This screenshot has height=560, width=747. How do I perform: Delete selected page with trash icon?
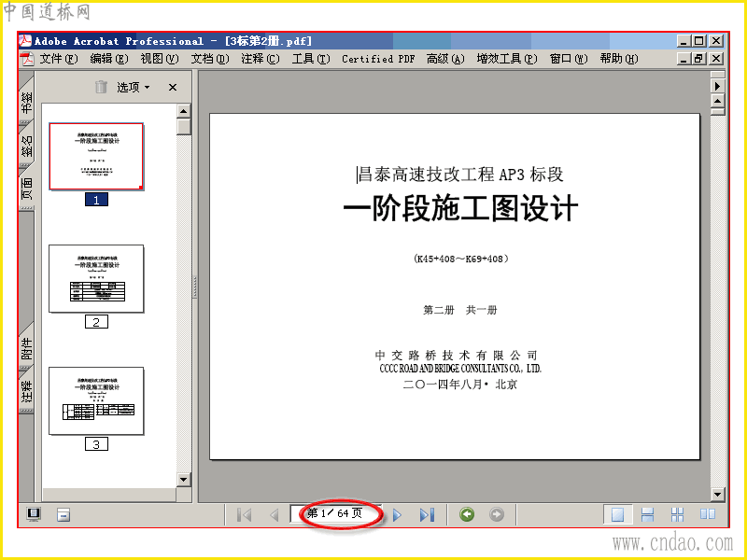[101, 87]
